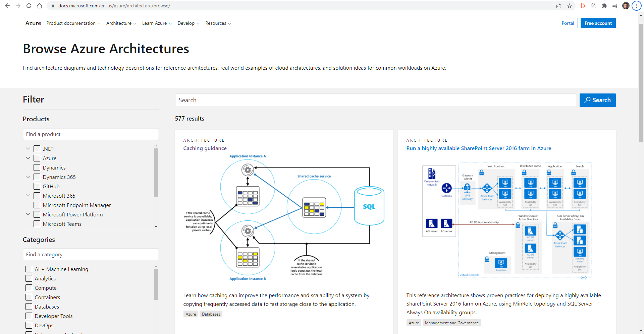
Task: Click the Find a product input field
Action: point(91,134)
